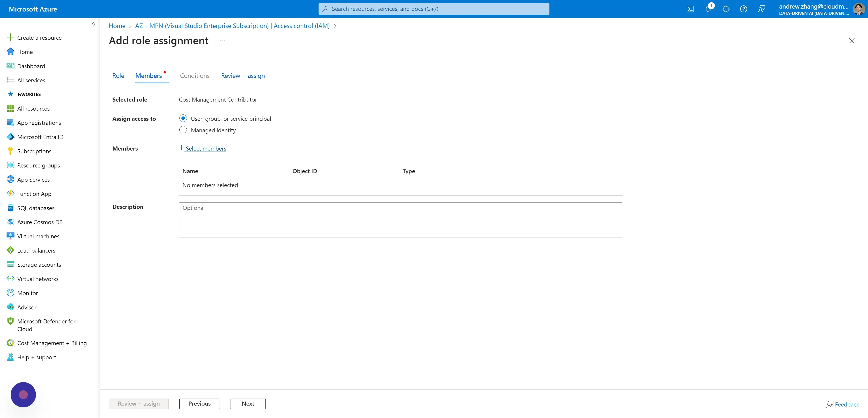Click the App Services globe icon
This screenshot has width=868, height=418.
point(10,179)
